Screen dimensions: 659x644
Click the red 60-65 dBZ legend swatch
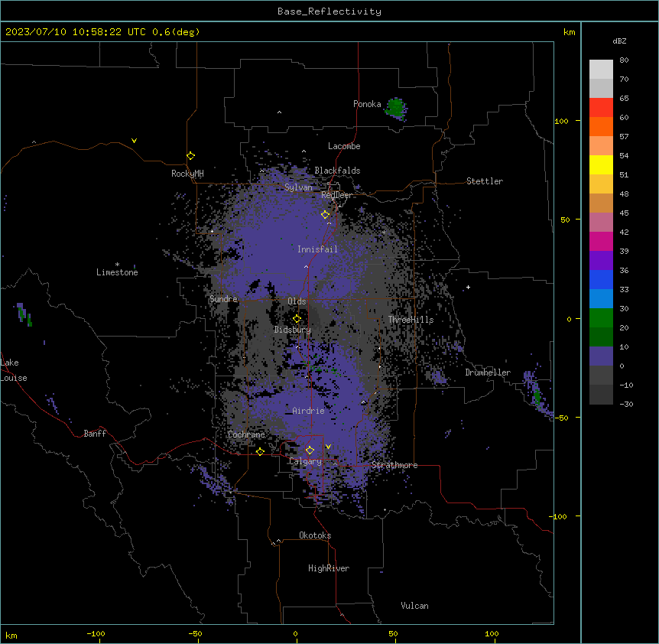click(601, 107)
